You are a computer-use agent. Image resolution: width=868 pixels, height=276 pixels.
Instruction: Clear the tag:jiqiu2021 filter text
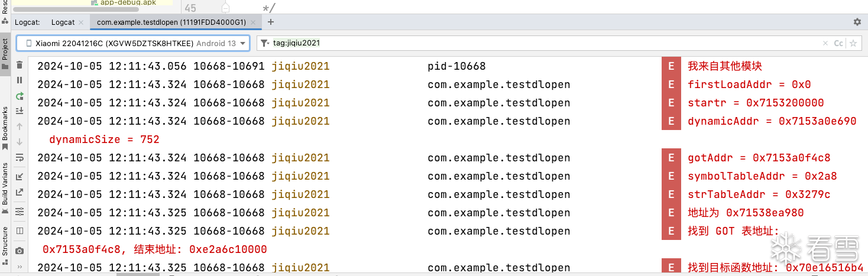point(825,43)
